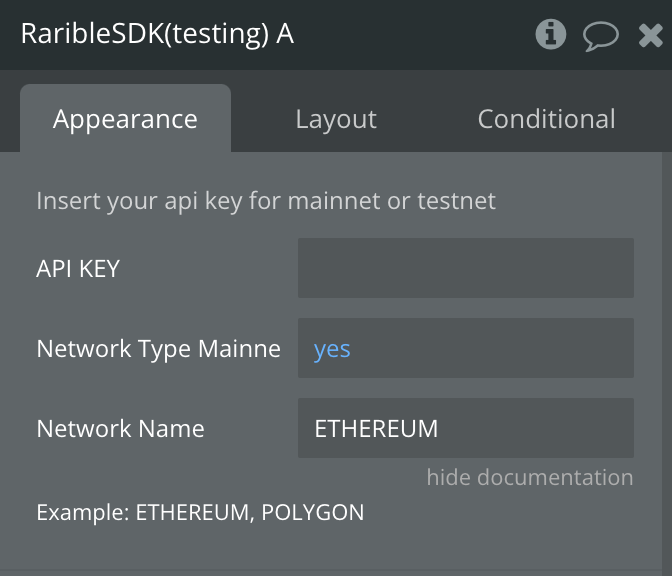Click the Network Type Mainne label
The height and width of the screenshot is (576, 672).
click(159, 349)
